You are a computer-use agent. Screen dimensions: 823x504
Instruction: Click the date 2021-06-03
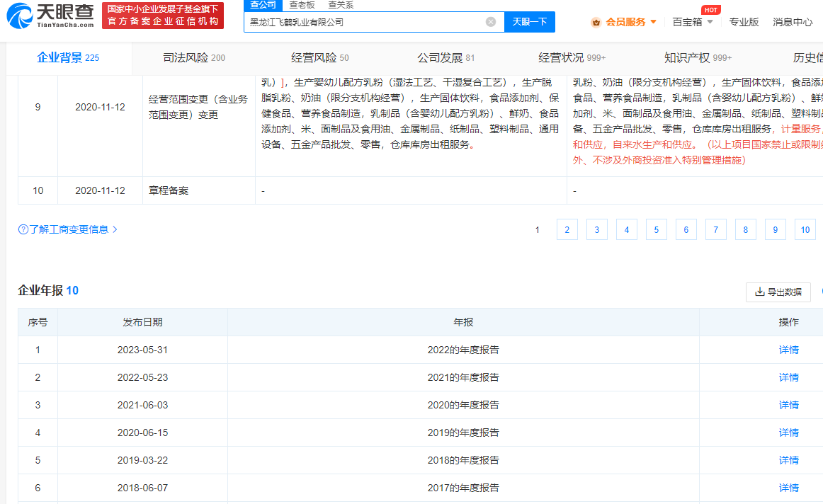coord(142,405)
